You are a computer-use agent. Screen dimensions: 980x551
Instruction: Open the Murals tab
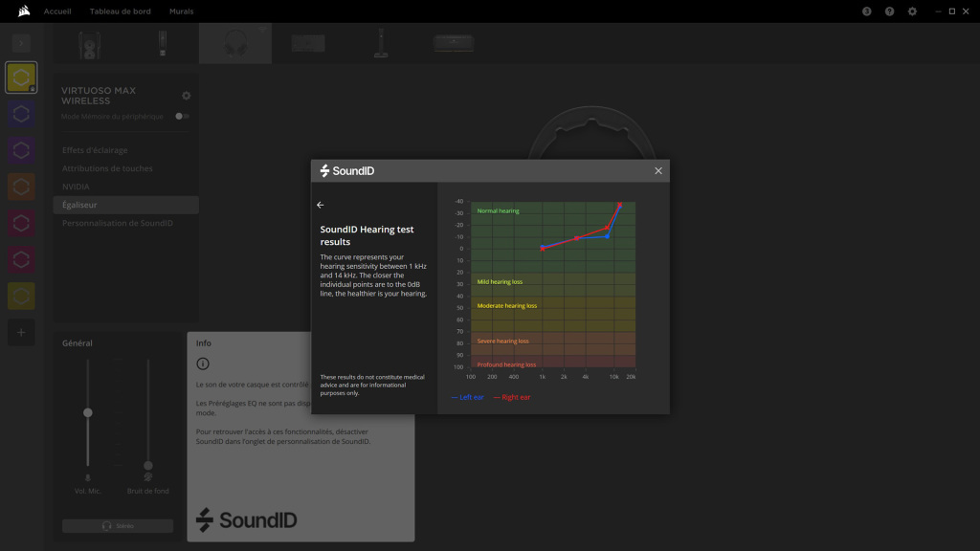(x=181, y=11)
